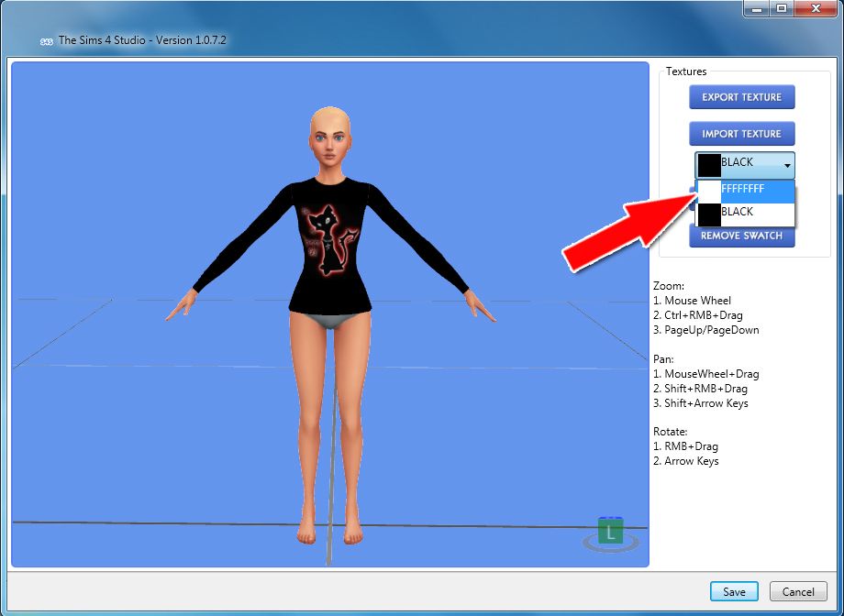This screenshot has width=844, height=616.
Task: Click the 'PageUp/PageDown' instruction text
Action: (712, 330)
